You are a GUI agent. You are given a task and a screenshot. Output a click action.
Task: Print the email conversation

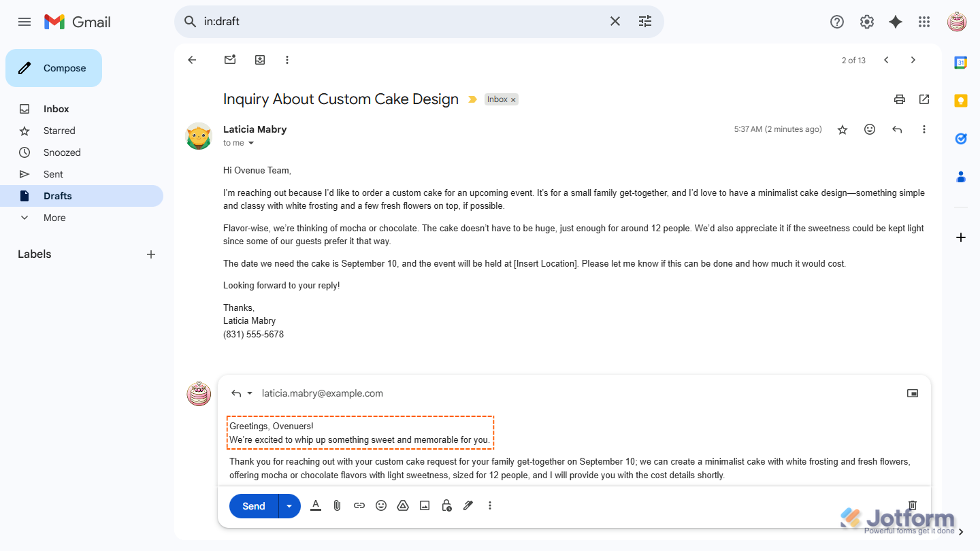[x=900, y=99]
